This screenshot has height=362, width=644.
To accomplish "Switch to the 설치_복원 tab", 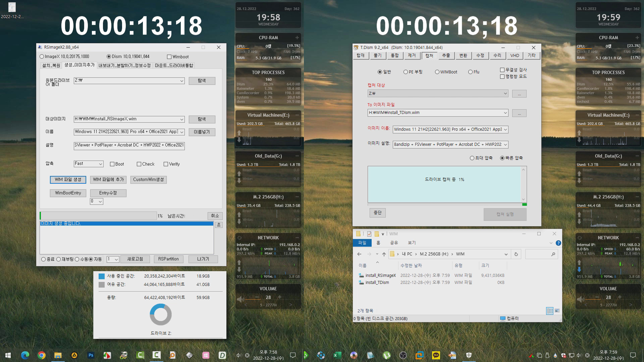I will point(51,66).
